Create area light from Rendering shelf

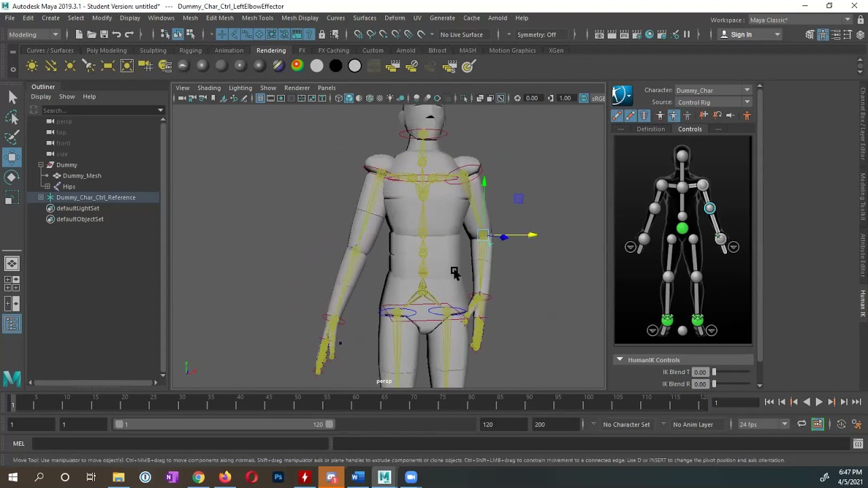(x=108, y=66)
